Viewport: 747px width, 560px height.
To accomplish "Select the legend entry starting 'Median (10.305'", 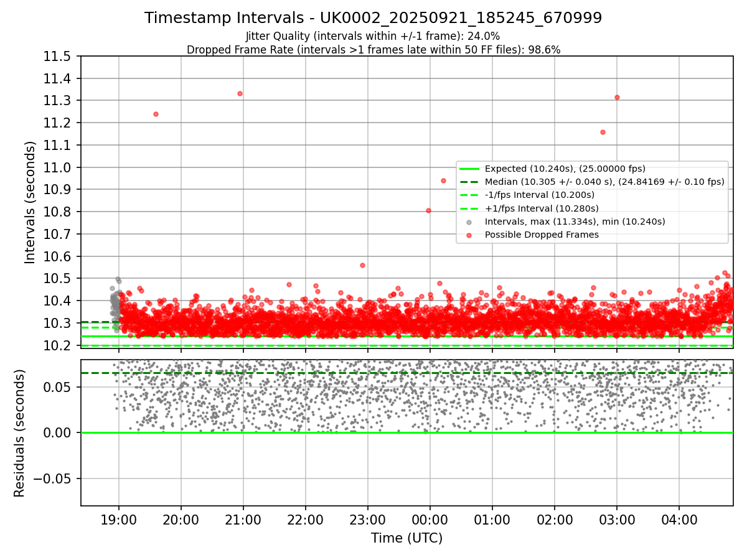I will tap(604, 182).
